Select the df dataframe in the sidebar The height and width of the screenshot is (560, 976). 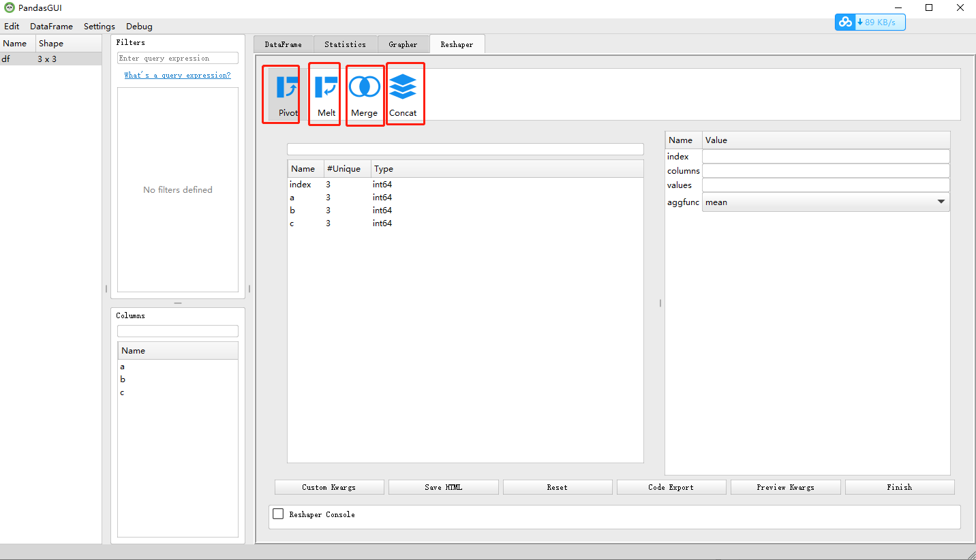point(6,59)
